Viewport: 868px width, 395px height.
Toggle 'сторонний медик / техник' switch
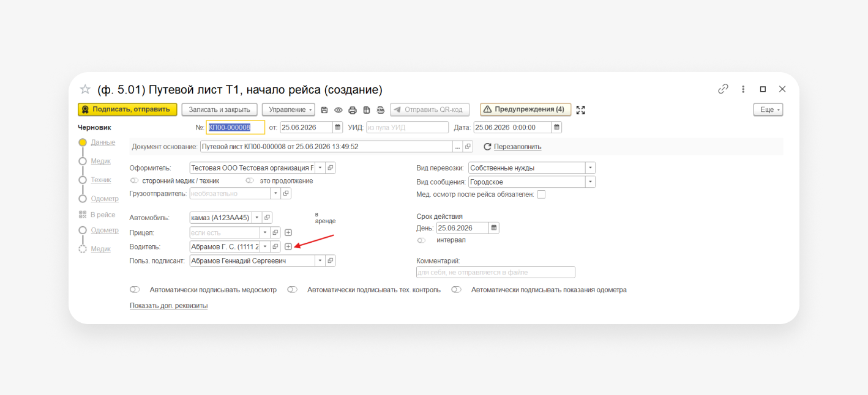click(x=135, y=180)
